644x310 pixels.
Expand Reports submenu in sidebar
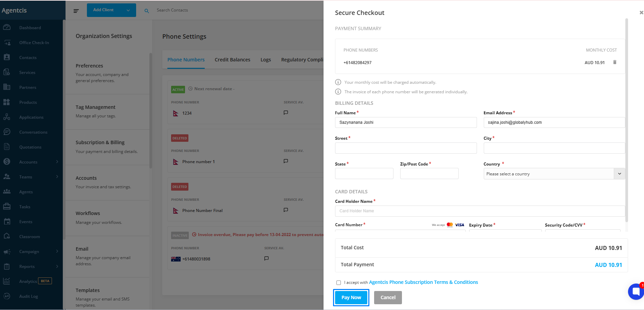[57, 266]
